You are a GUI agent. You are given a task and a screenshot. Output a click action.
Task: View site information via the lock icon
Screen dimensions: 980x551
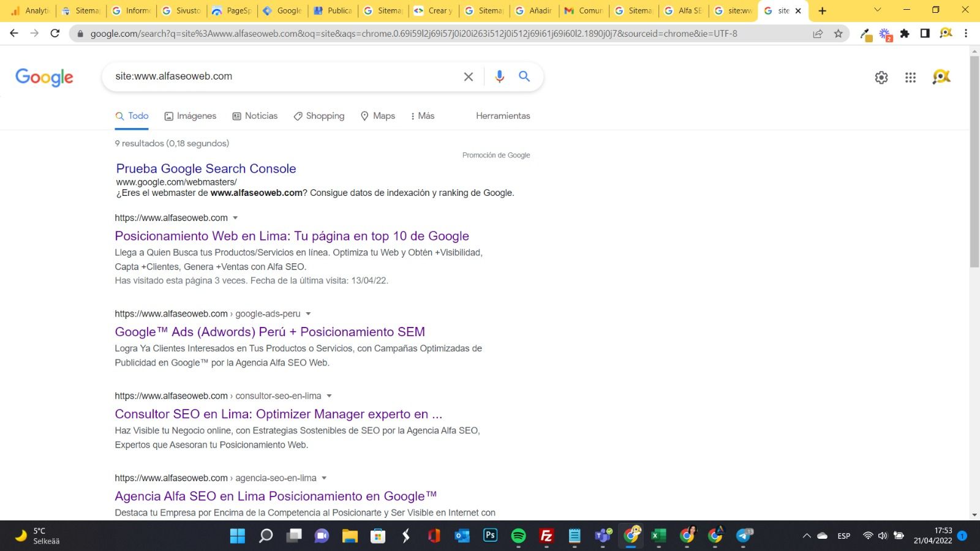point(80,34)
